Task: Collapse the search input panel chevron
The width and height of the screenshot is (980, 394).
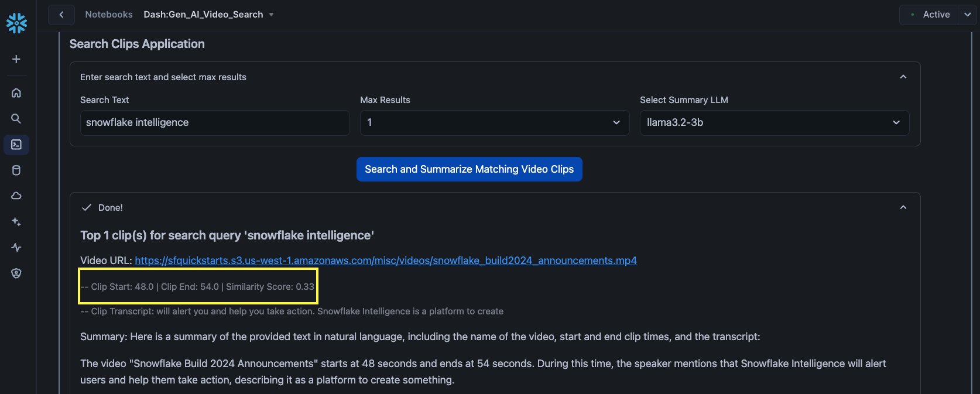Action: [x=903, y=77]
